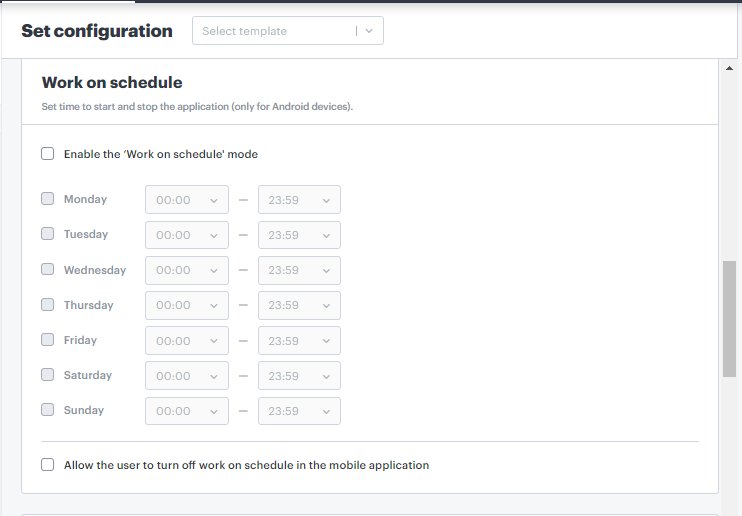The image size is (742, 516).
Task: Expand Wednesday start time dropdown
Action: pyautogui.click(x=187, y=270)
